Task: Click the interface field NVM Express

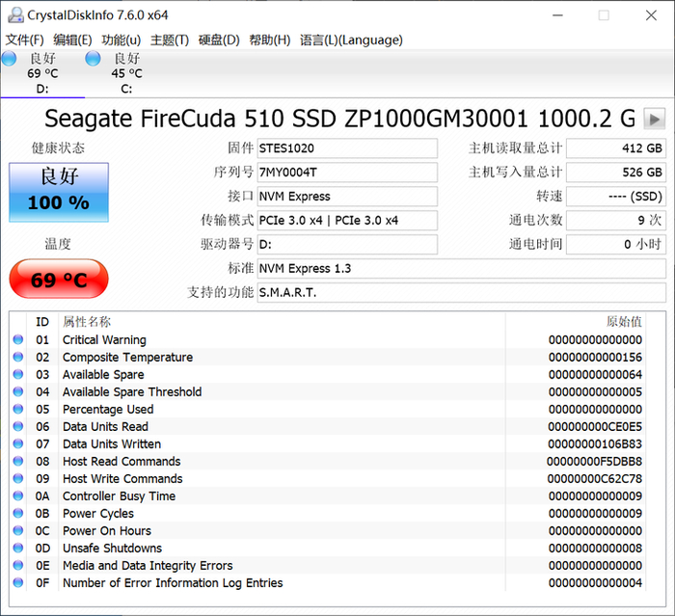Action: pyautogui.click(x=347, y=197)
